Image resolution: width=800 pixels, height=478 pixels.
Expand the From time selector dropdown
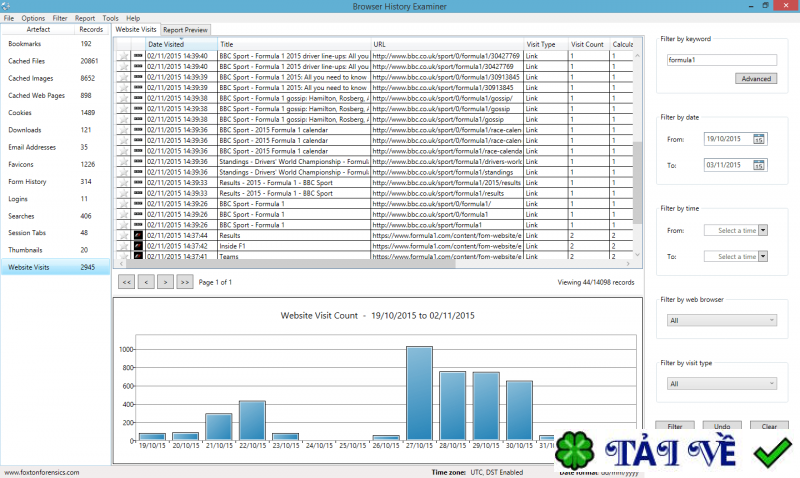(x=763, y=230)
